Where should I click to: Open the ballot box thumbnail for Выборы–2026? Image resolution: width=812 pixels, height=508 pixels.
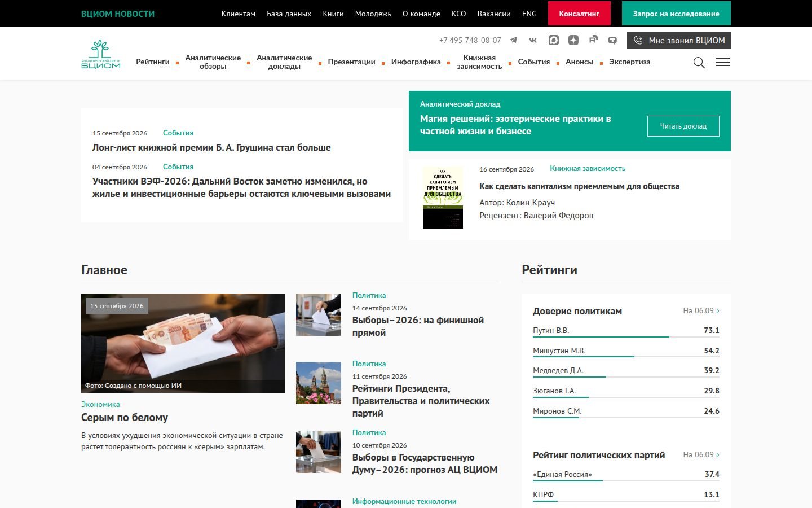tap(319, 314)
